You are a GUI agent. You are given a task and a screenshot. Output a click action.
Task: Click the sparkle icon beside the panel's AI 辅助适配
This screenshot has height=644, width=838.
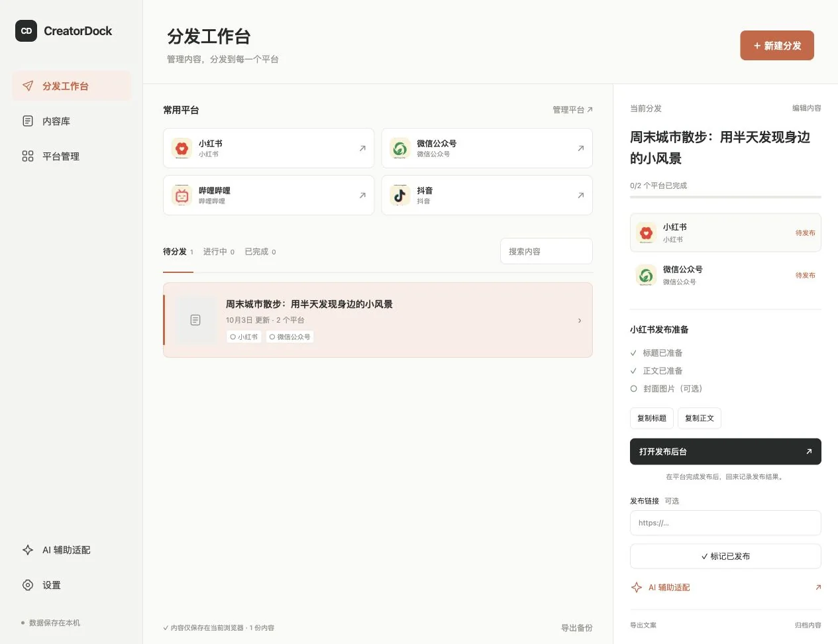[x=637, y=588]
